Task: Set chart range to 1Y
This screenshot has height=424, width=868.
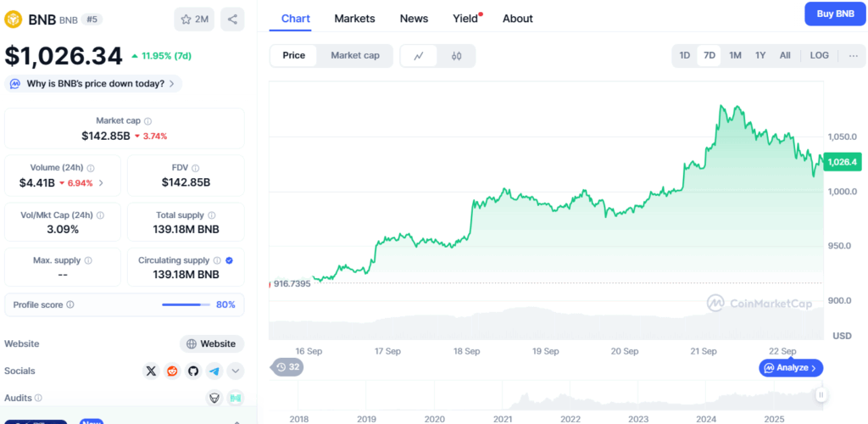Action: [760, 55]
